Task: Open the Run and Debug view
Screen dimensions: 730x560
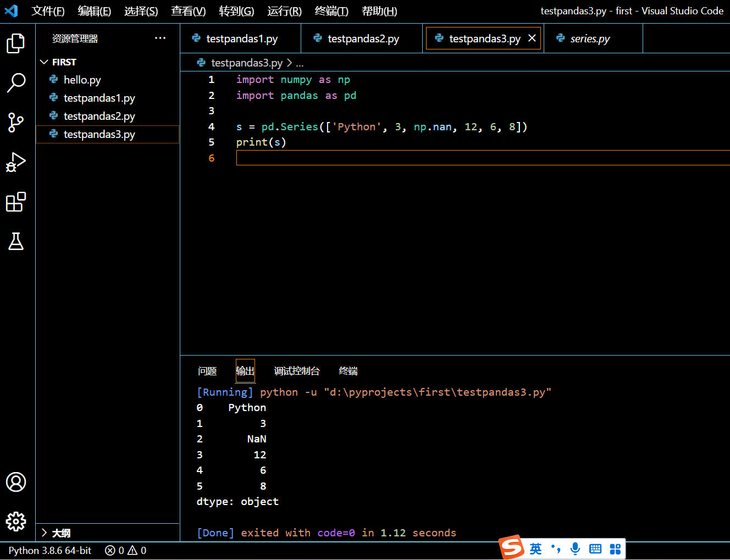Action: pos(16,162)
